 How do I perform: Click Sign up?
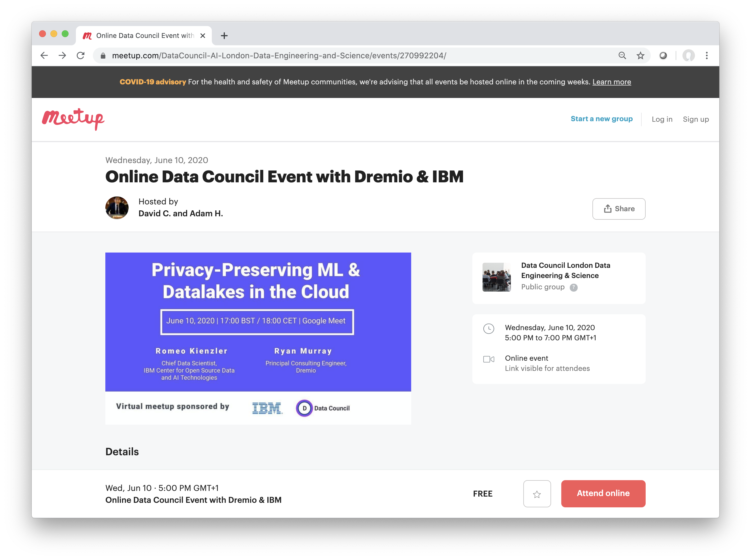point(695,119)
